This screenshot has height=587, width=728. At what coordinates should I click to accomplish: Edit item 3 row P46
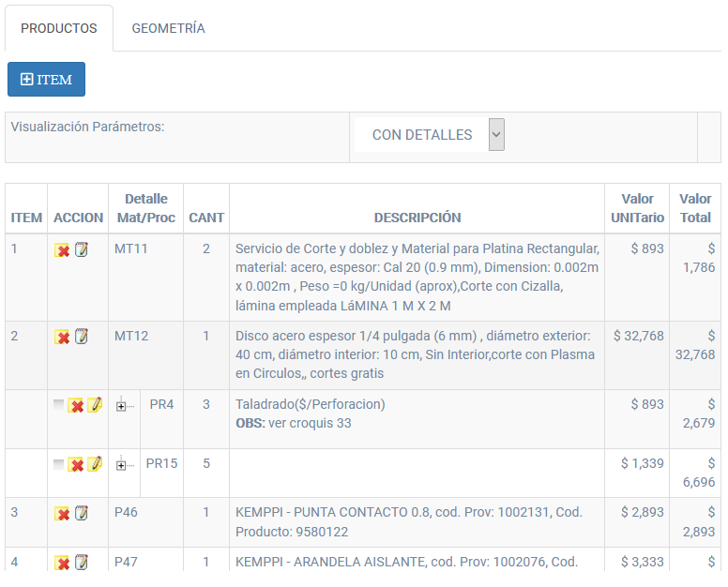81,513
